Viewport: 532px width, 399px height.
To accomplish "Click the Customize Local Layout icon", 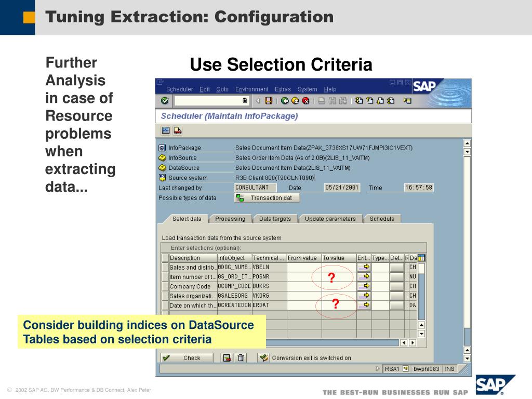I will tap(407, 101).
